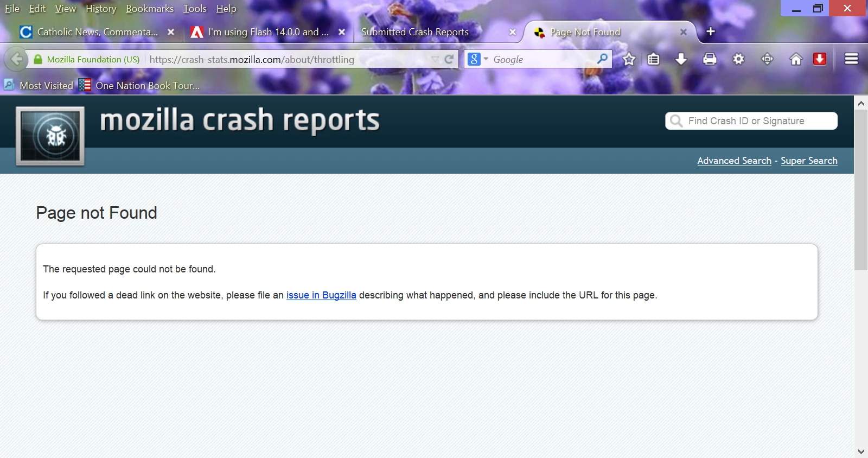Screen dimensions: 868x458
Task: Click the search magnifier in Google box
Action: [602, 59]
